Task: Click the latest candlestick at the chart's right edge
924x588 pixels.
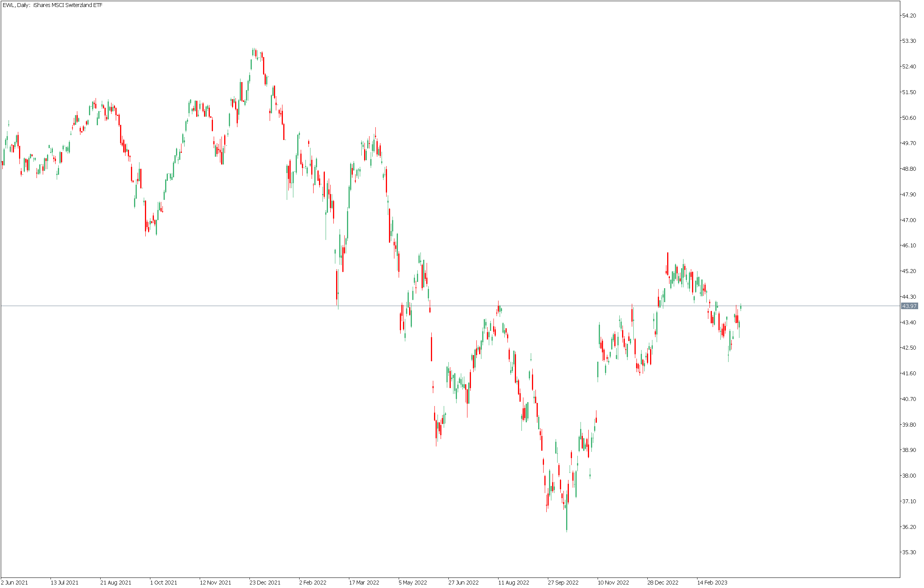Action: tap(741, 307)
